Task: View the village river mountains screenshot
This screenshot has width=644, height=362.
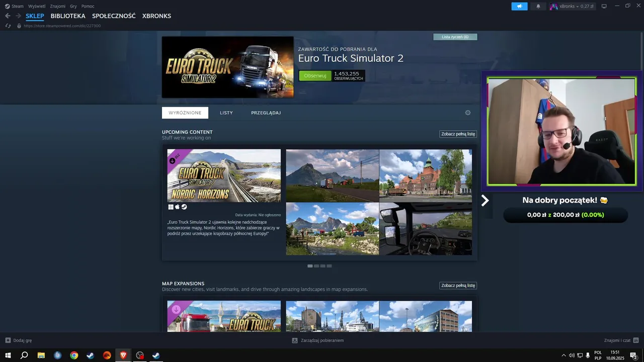Action: click(x=332, y=229)
